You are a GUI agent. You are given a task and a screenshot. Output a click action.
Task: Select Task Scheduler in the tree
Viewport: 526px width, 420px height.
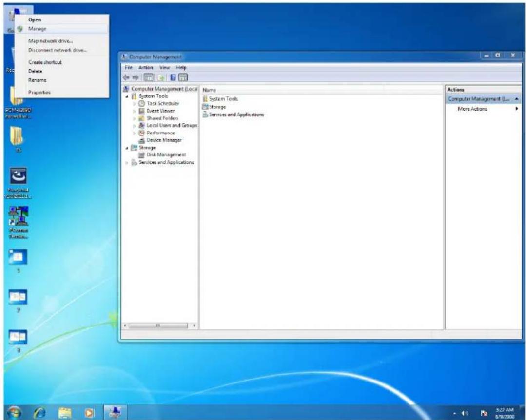(159, 104)
